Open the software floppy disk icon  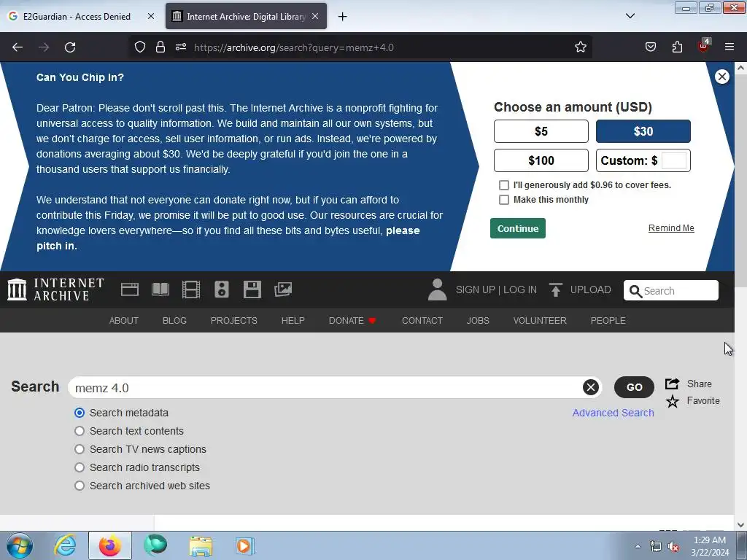[x=252, y=289]
